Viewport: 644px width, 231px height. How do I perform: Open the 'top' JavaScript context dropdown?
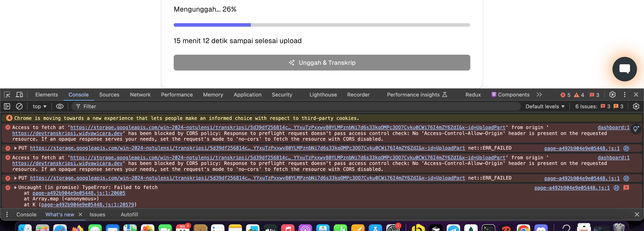pos(39,106)
